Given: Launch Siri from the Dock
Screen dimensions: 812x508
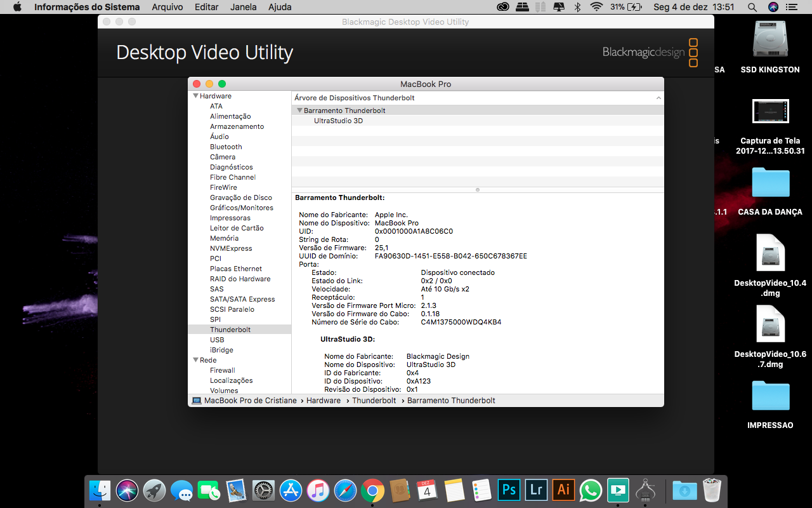Looking at the screenshot, I should (x=127, y=490).
